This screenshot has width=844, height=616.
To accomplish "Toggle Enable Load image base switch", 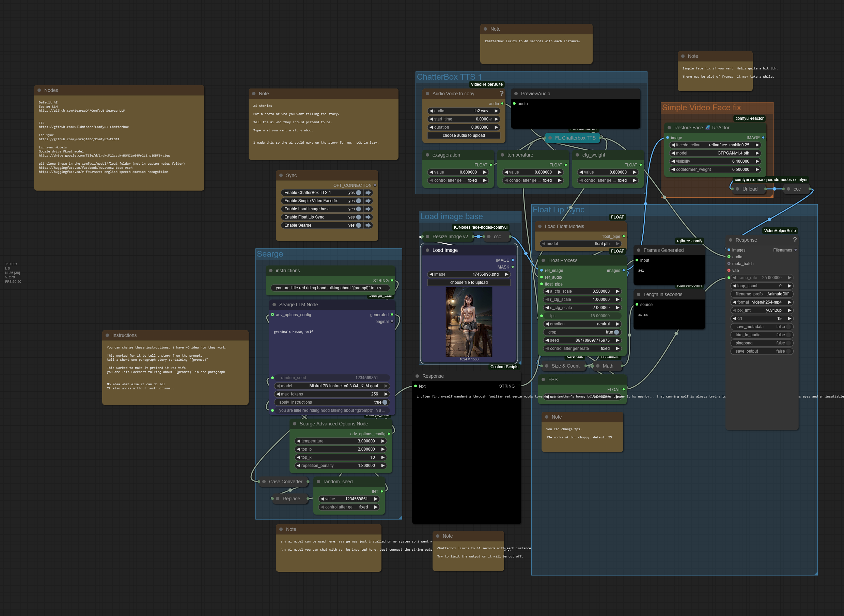I will pos(359,209).
